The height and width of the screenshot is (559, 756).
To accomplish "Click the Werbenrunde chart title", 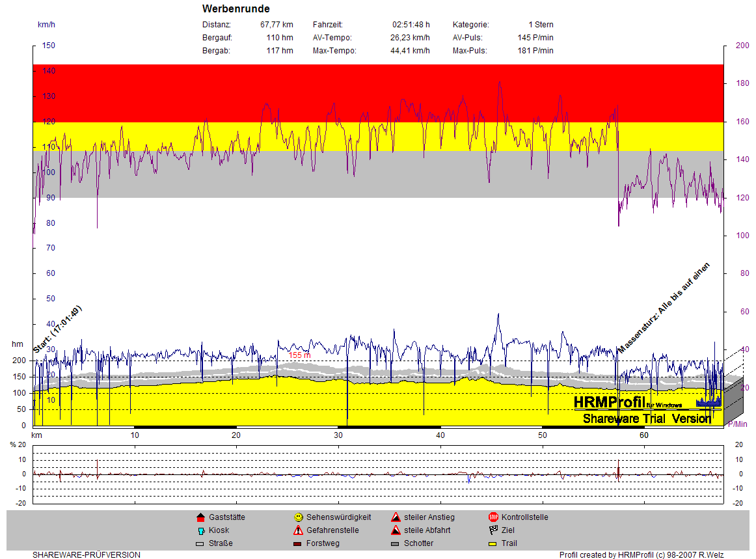I will tap(236, 9).
